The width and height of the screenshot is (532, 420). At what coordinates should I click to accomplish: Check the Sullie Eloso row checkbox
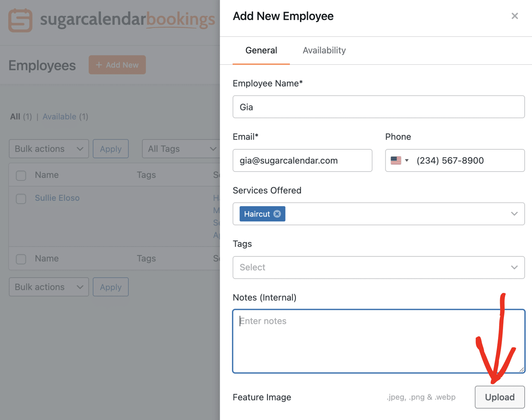(21, 199)
